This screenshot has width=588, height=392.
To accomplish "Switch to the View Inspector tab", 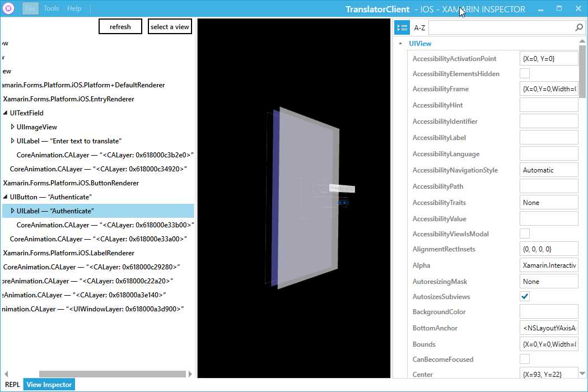I will point(49,385).
